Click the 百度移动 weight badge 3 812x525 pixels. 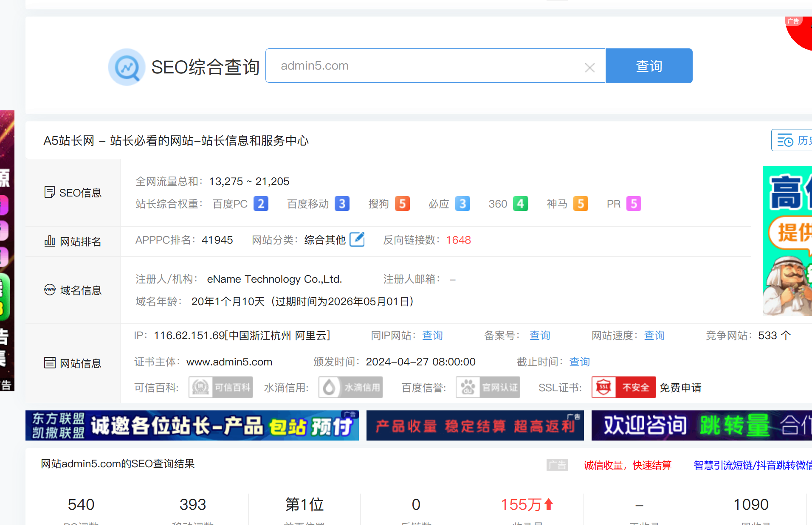342,204
